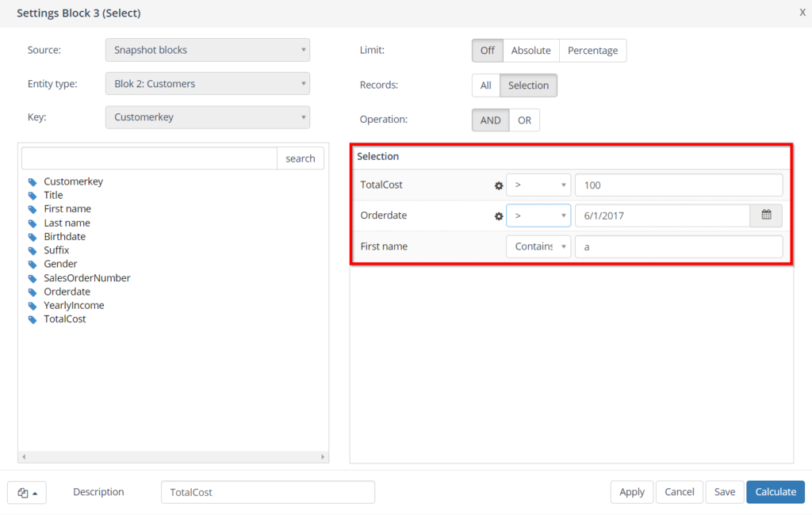This screenshot has width=812, height=515.
Task: Select Orderdate in the field list
Action: (67, 292)
